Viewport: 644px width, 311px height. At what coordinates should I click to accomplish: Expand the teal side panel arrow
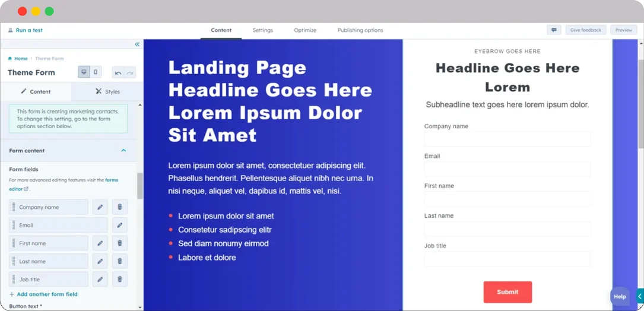pos(640,296)
